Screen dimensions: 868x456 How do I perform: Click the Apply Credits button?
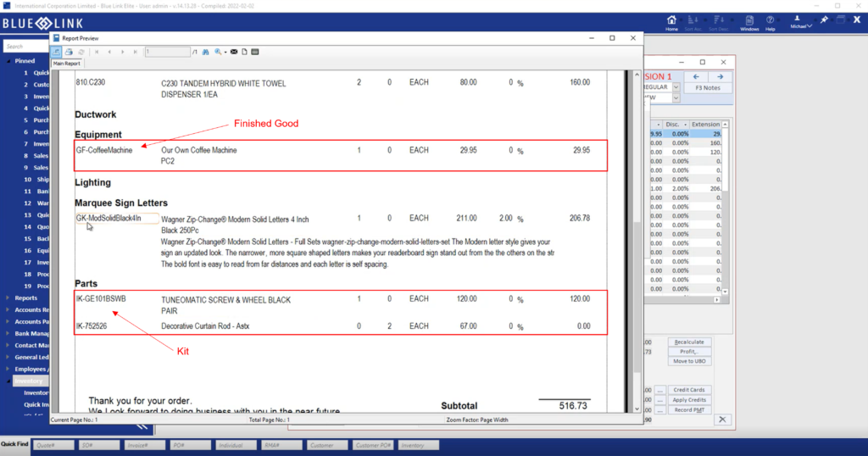[x=691, y=399]
